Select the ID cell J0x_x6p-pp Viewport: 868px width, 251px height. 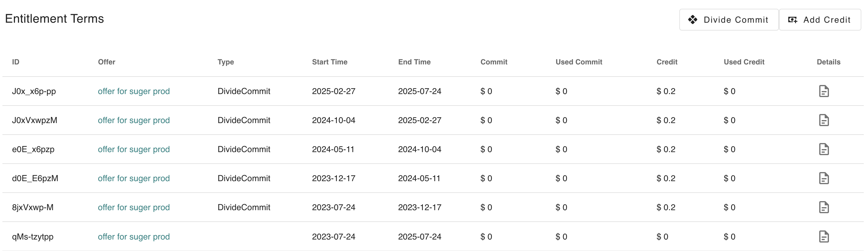34,91
